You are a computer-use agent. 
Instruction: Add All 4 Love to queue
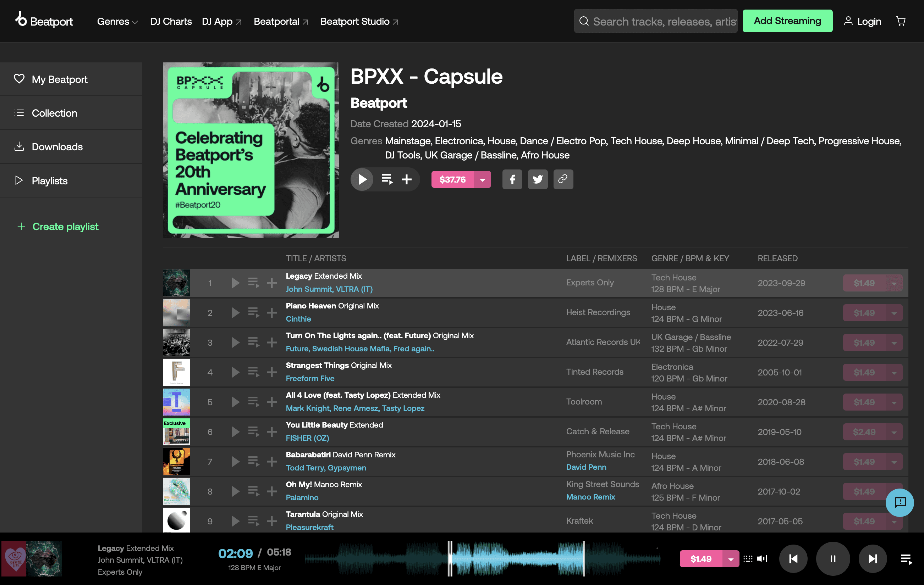click(253, 402)
